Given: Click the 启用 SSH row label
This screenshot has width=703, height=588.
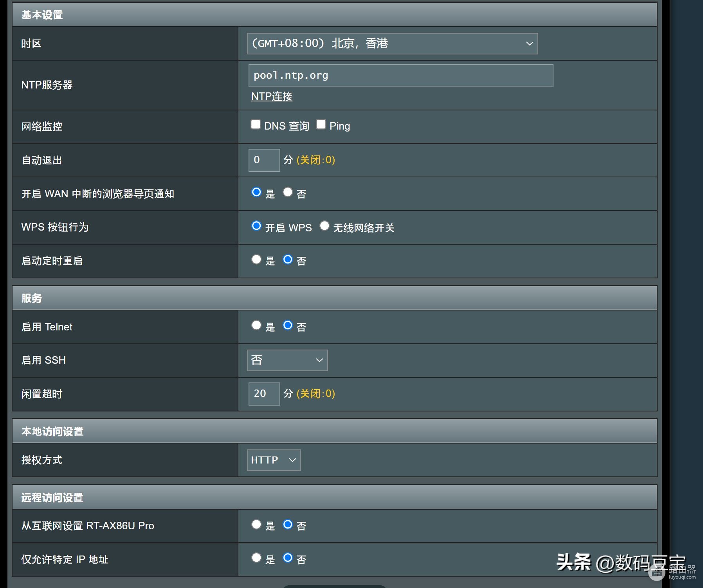Looking at the screenshot, I should click(x=43, y=360).
